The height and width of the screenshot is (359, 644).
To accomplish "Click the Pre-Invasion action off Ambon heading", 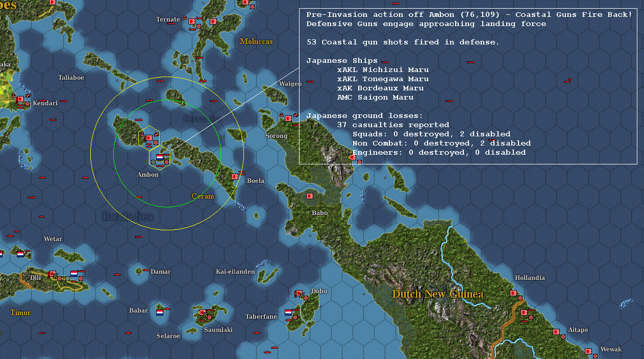I will tap(469, 15).
